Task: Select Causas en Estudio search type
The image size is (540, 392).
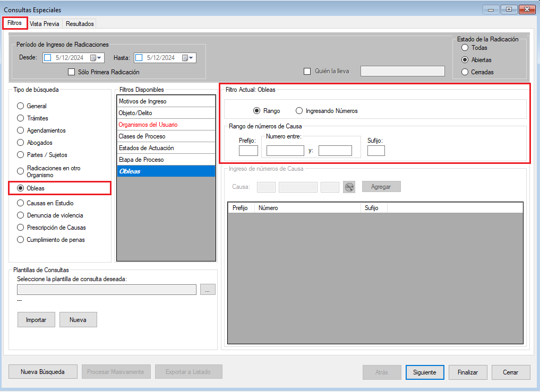Action: (21, 203)
